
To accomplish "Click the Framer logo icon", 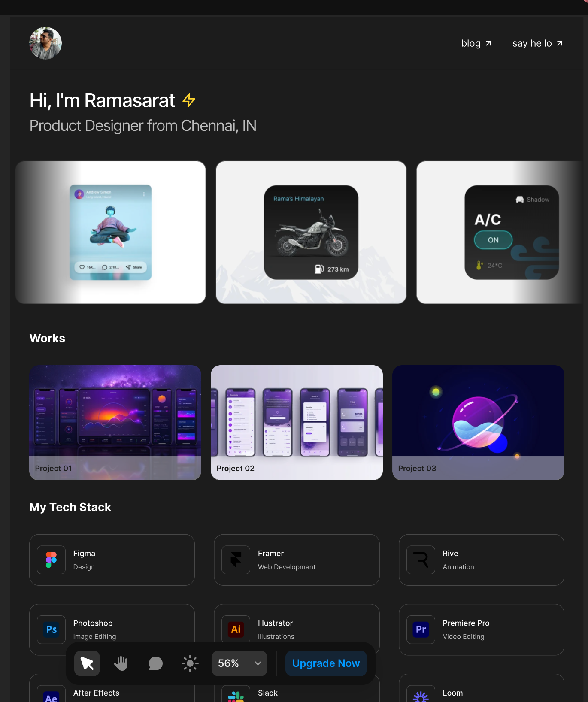I will click(236, 560).
